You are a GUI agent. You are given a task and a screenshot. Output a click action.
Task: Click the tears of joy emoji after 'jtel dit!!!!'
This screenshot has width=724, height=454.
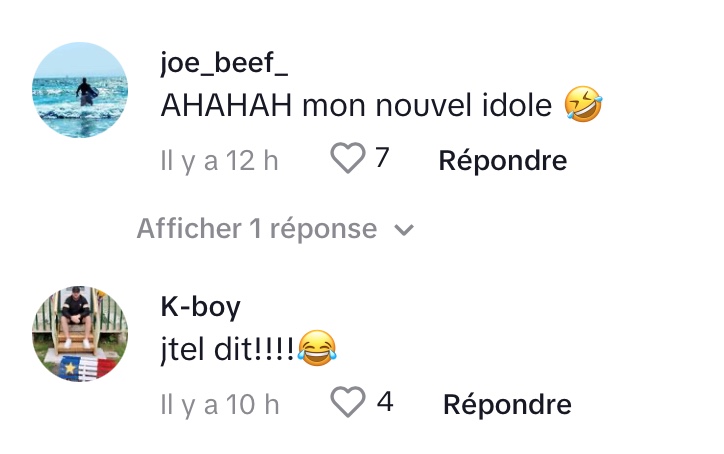tap(317, 348)
